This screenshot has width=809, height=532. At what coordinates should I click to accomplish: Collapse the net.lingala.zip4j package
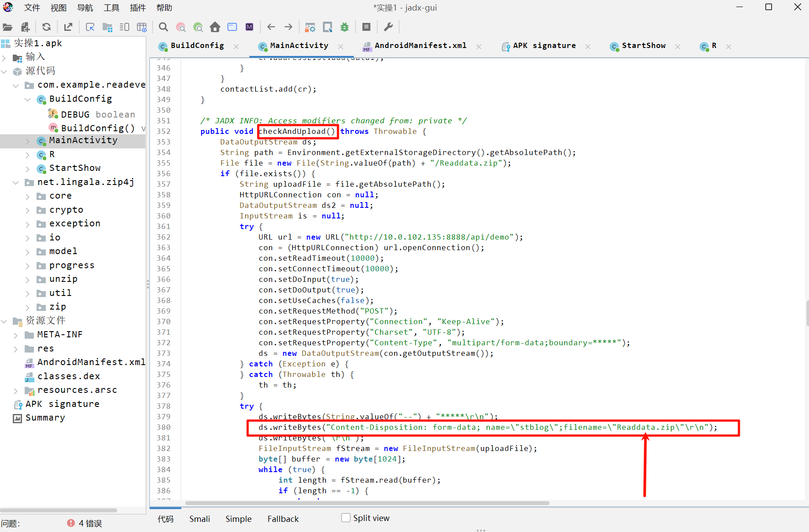(x=16, y=182)
